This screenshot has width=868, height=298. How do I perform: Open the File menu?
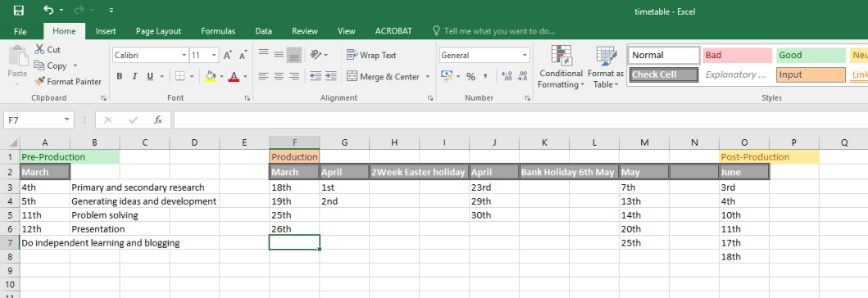coord(20,31)
